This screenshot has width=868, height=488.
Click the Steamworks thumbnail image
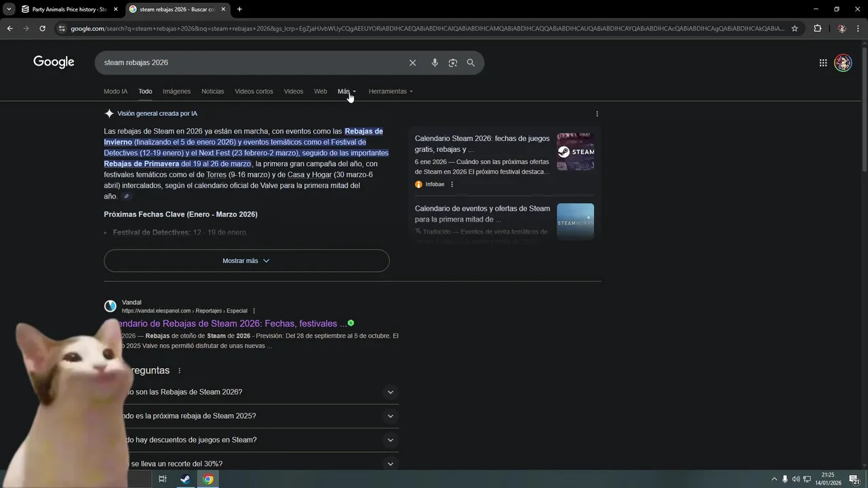pos(575,222)
